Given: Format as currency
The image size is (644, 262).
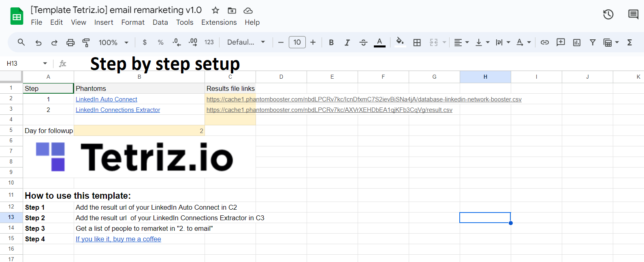Looking at the screenshot, I should click(x=145, y=42).
